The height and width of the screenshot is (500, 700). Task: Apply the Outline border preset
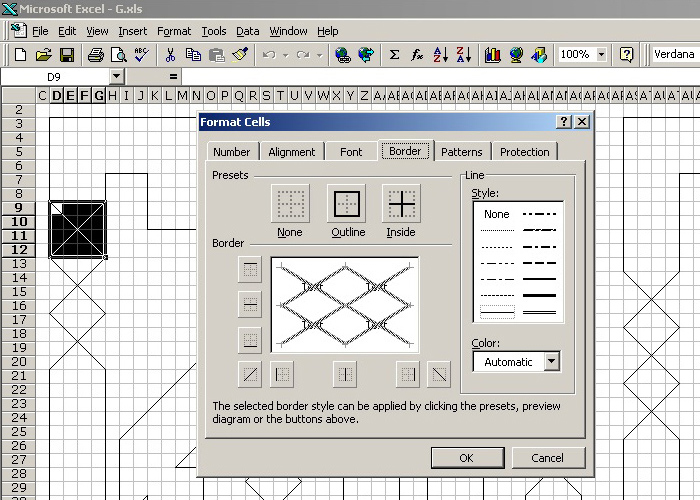(346, 204)
